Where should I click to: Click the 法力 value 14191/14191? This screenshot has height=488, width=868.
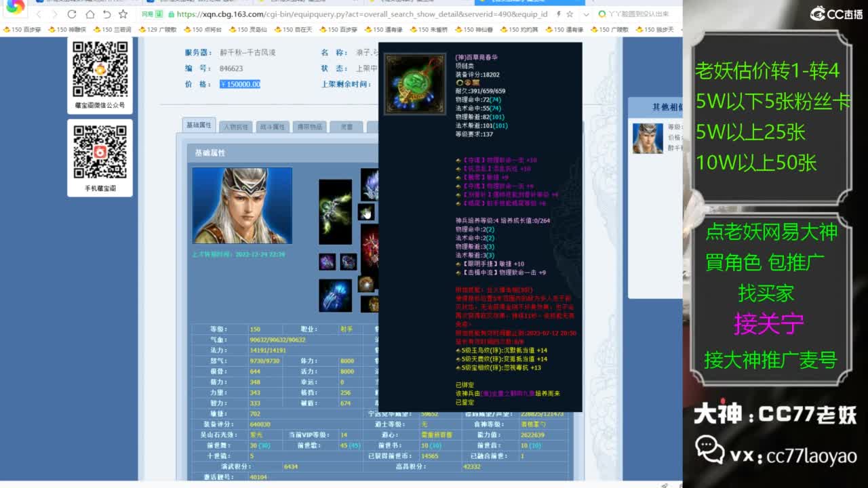coord(268,350)
